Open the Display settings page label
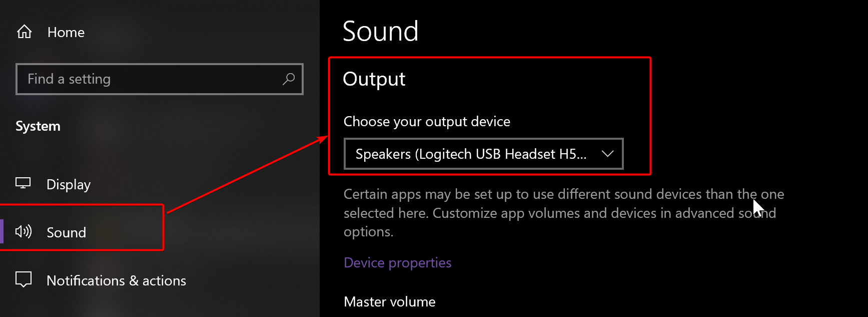Image resolution: width=868 pixels, height=317 pixels. pyautogui.click(x=69, y=185)
